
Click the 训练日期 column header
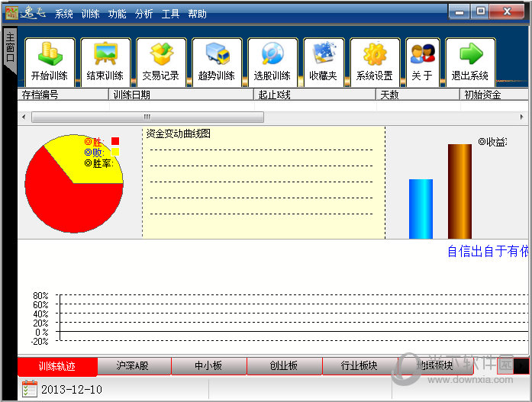pyautogui.click(x=181, y=95)
